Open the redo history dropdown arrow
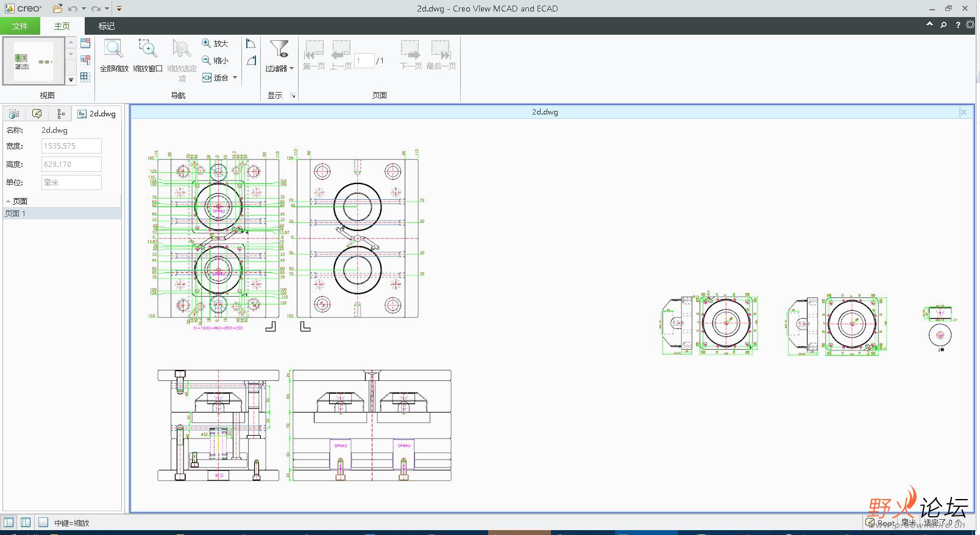Viewport: 980px width, 535px height. tap(107, 9)
